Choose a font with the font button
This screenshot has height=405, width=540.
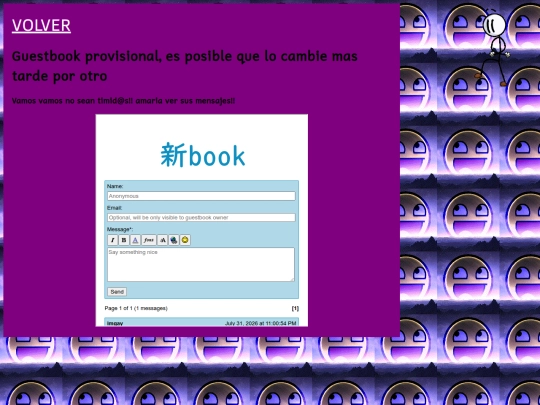149,240
